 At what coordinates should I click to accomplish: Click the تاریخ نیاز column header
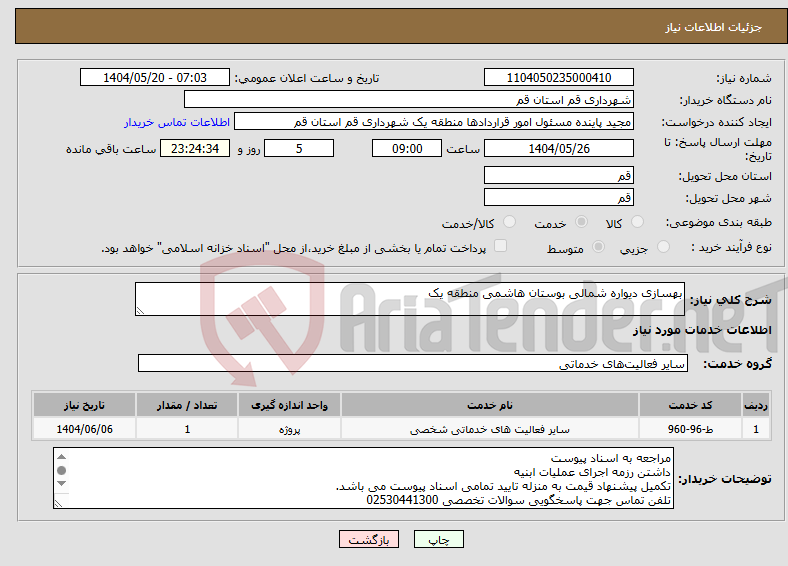pos(84,405)
